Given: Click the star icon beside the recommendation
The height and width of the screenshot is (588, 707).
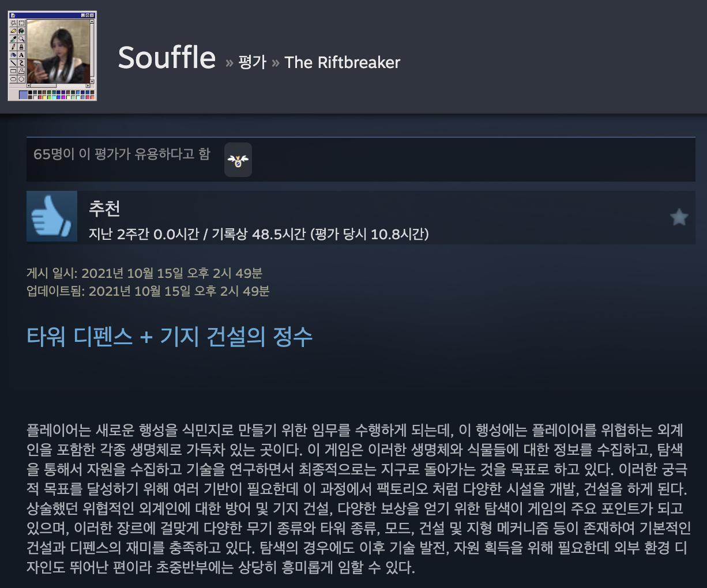Looking at the screenshot, I should click(x=679, y=217).
